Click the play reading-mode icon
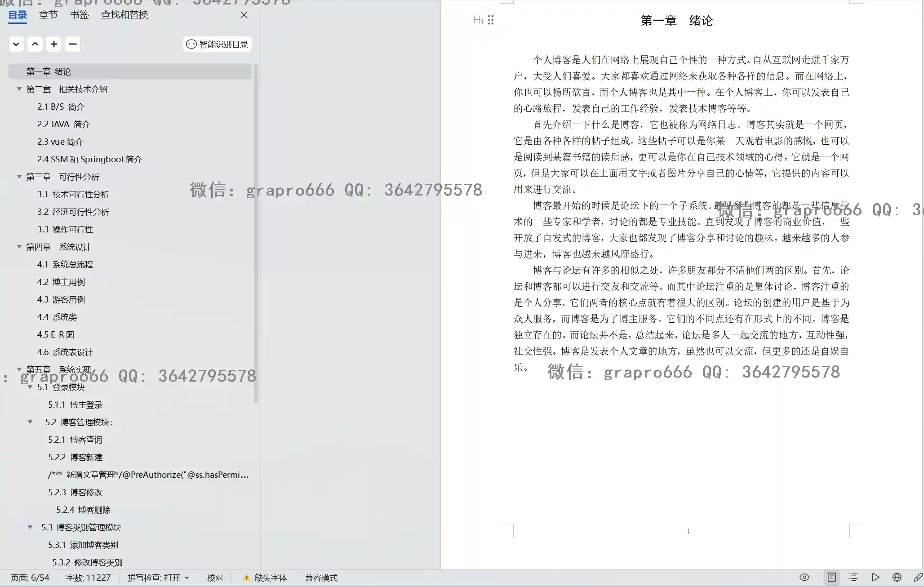 (x=875, y=578)
